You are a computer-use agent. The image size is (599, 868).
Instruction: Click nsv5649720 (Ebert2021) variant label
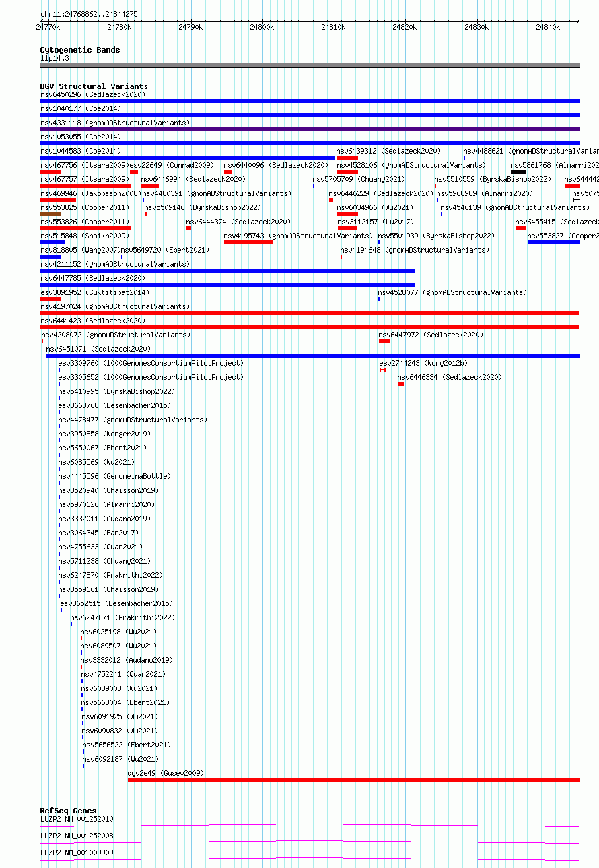tap(165, 250)
